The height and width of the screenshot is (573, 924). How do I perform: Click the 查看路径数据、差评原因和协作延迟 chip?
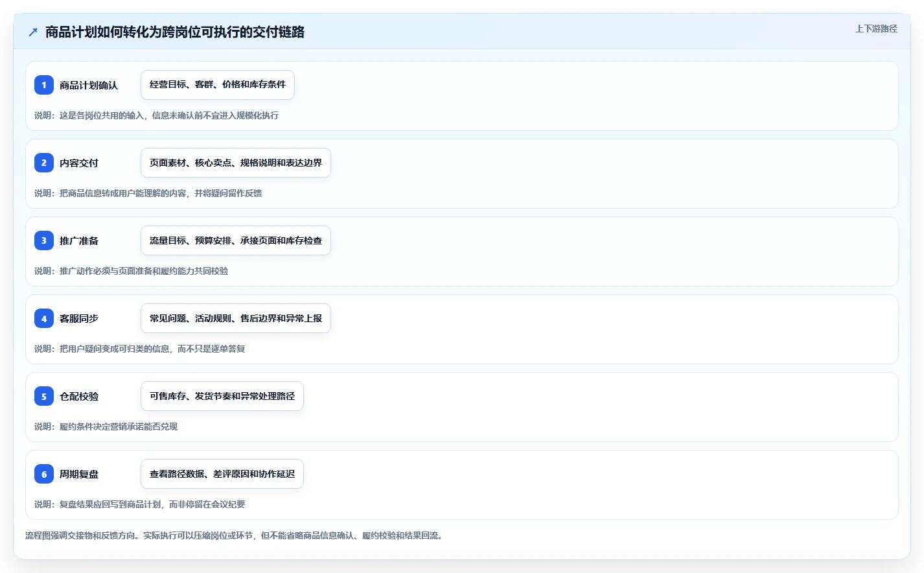222,474
